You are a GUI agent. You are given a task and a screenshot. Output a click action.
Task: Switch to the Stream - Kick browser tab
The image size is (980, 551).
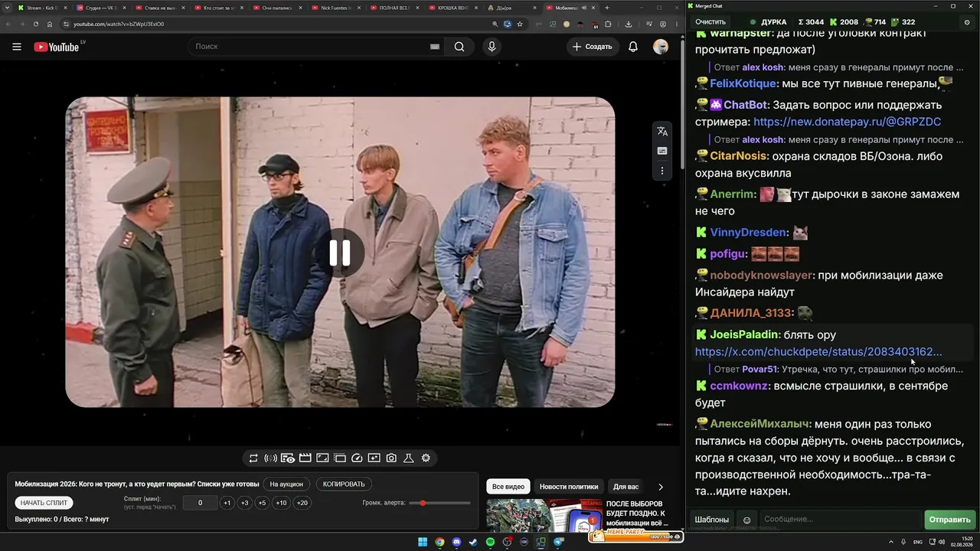click(42, 8)
